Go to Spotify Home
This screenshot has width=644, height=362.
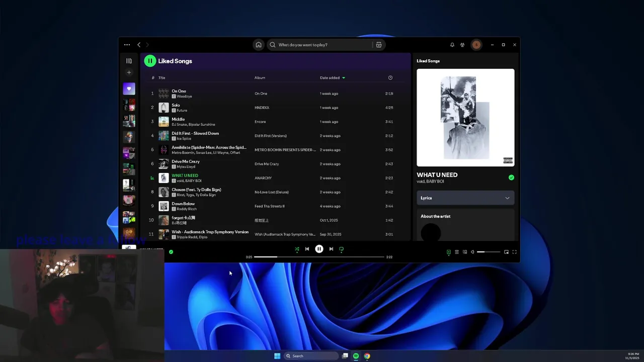pyautogui.click(x=259, y=45)
